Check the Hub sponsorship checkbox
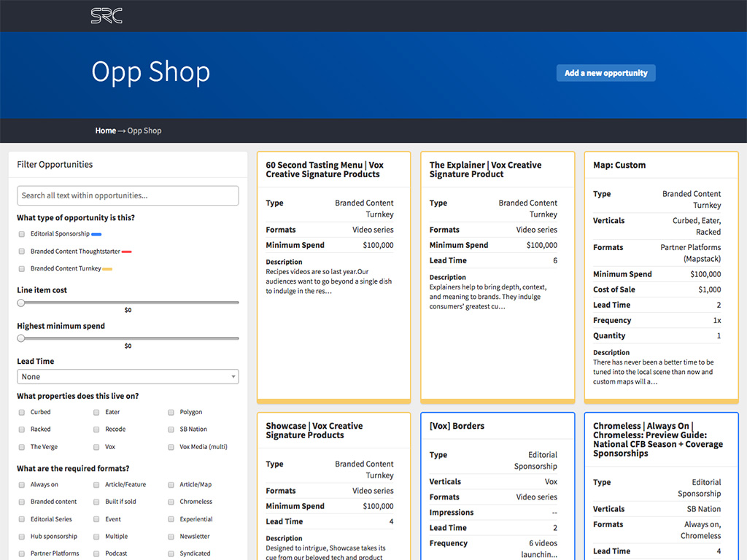 click(x=21, y=537)
